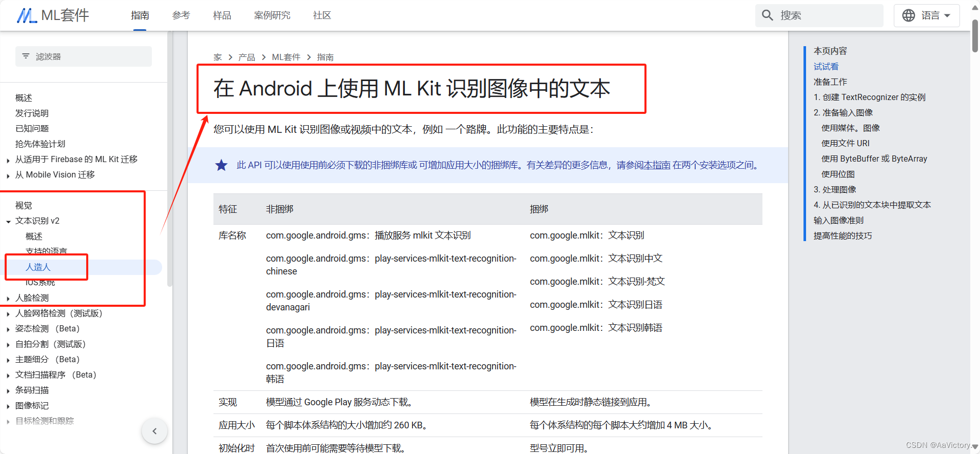This screenshot has height=454, width=980.
Task: Click the globe language icon
Action: [909, 15]
